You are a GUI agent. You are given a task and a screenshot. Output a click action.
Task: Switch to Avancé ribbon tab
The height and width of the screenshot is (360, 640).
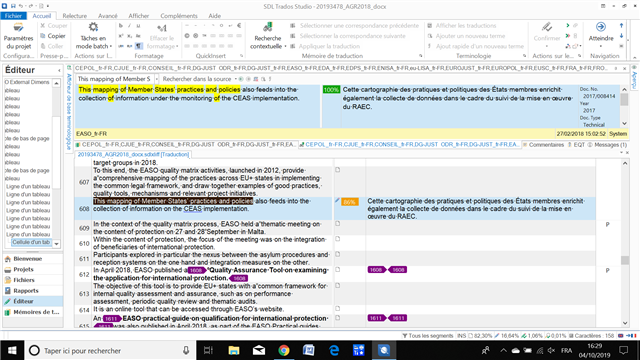point(108,16)
